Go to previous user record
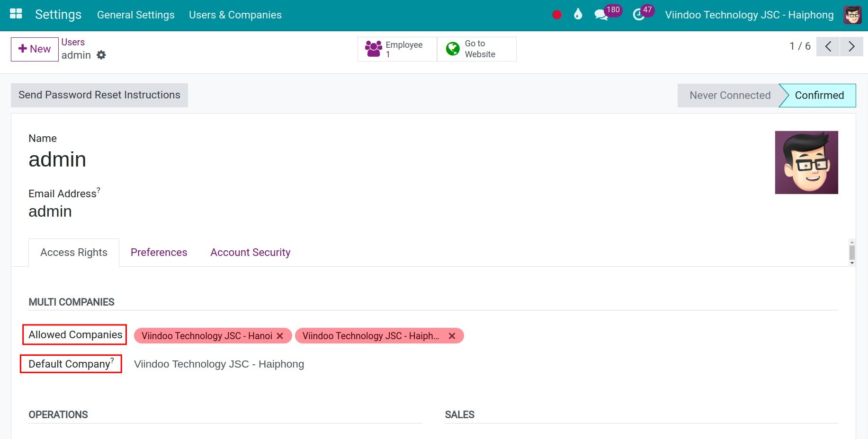868x439 pixels. pyautogui.click(x=828, y=46)
